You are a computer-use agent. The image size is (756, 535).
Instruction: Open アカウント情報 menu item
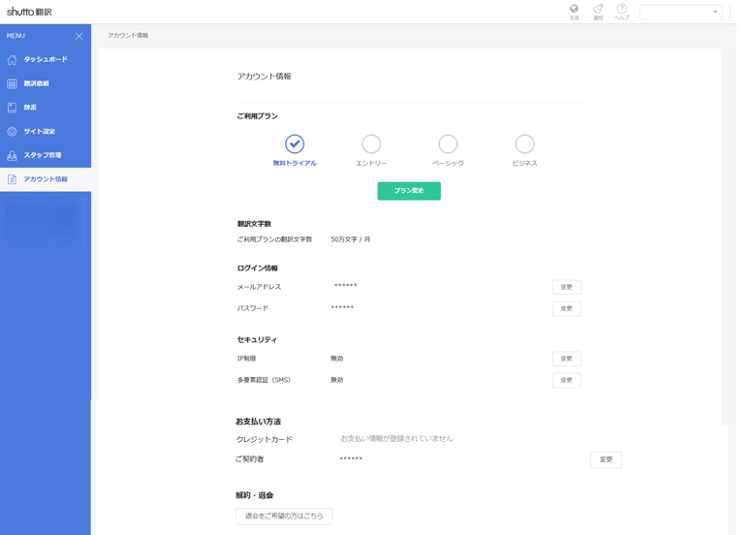coord(46,179)
